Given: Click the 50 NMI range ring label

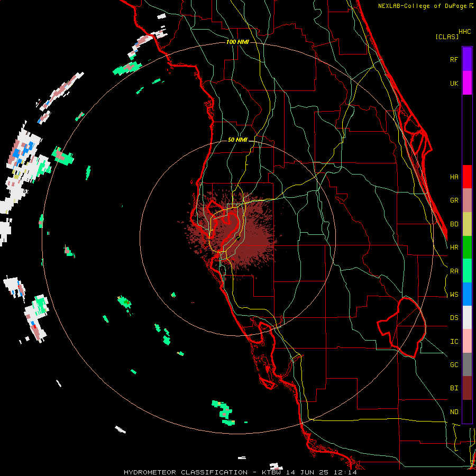Looking at the screenshot, I should (237, 140).
